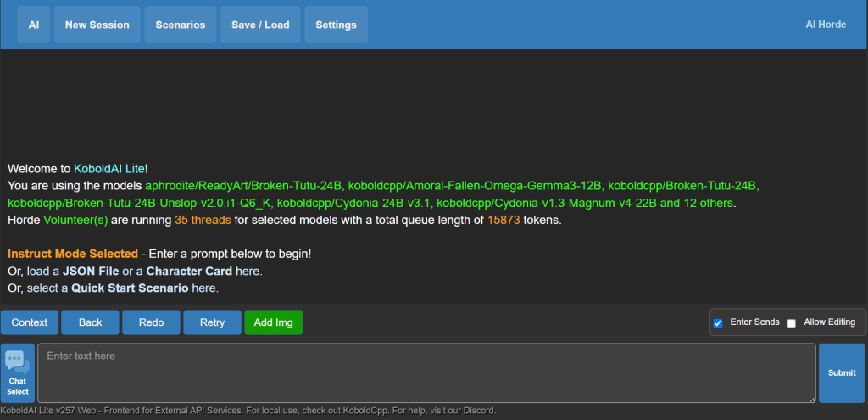Click the text box resize grip corner
Viewport: 868px width, 420px height.
click(811, 399)
